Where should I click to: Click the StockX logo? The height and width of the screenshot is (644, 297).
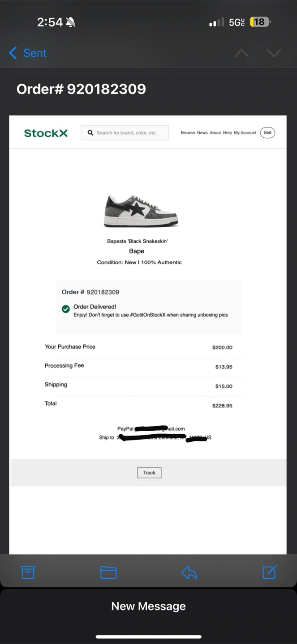[46, 133]
